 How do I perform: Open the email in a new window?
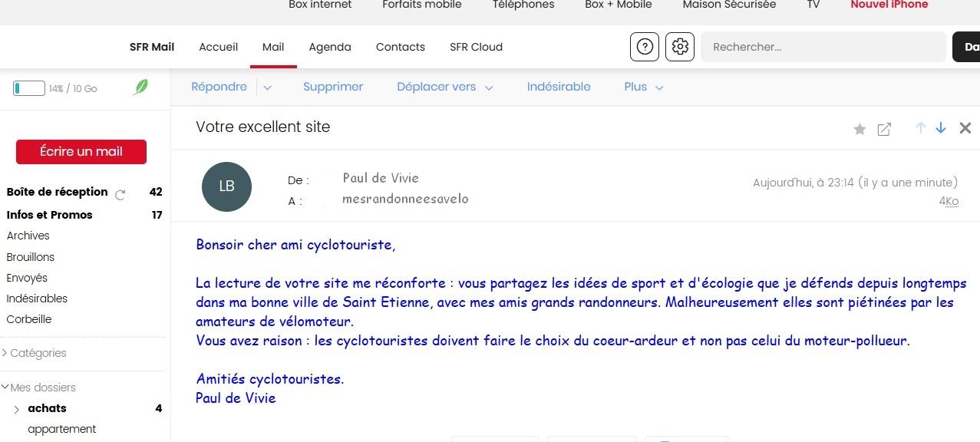pyautogui.click(x=884, y=129)
